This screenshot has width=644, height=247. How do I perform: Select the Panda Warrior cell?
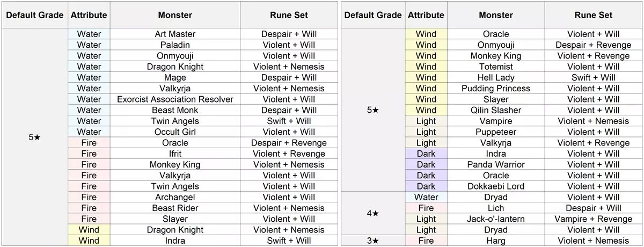(x=496, y=164)
